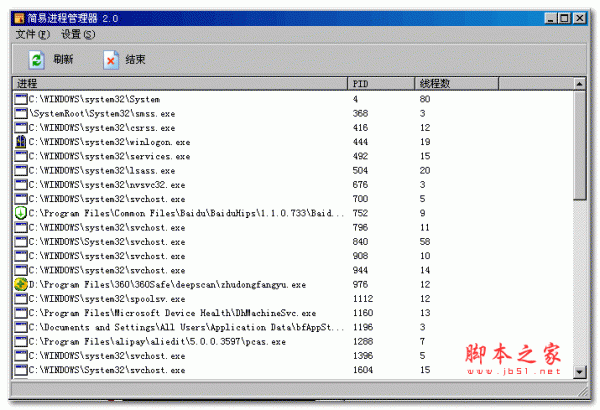The height and width of the screenshot is (410, 600).
Task: Click PID value 676
Action: [x=360, y=185]
